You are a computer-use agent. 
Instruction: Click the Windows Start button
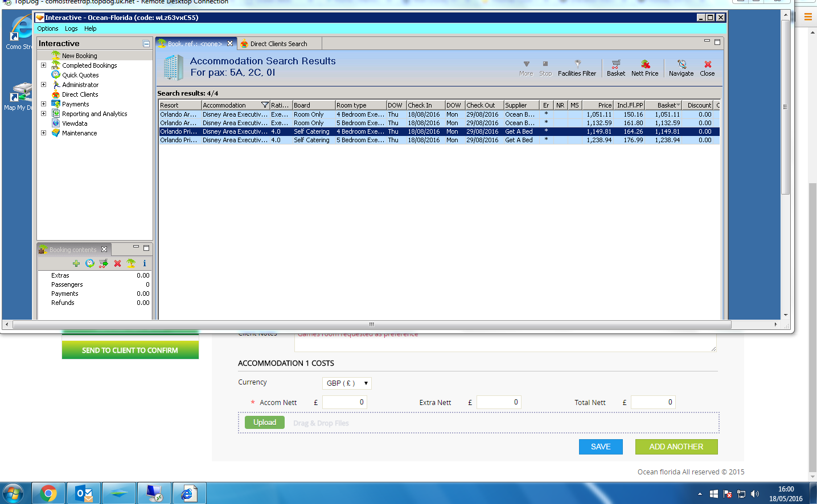click(13, 493)
